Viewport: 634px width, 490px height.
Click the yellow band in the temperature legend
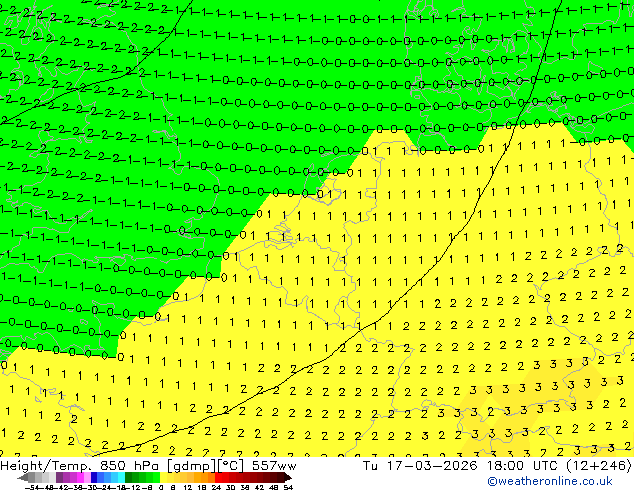tap(163, 477)
